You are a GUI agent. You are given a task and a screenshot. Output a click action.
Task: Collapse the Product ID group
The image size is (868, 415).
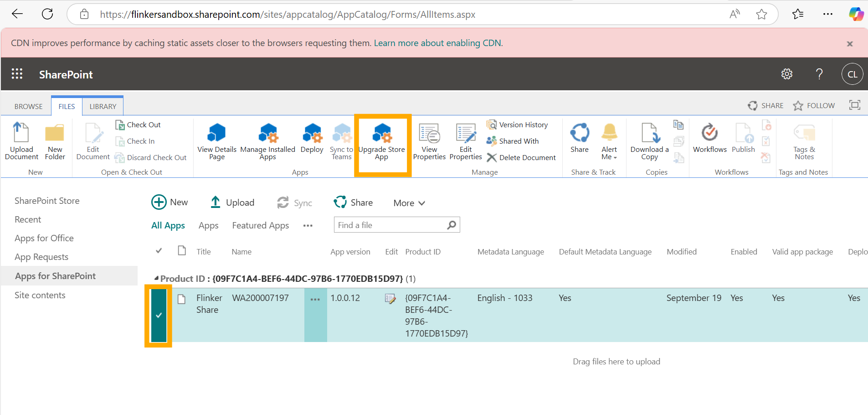coord(156,278)
